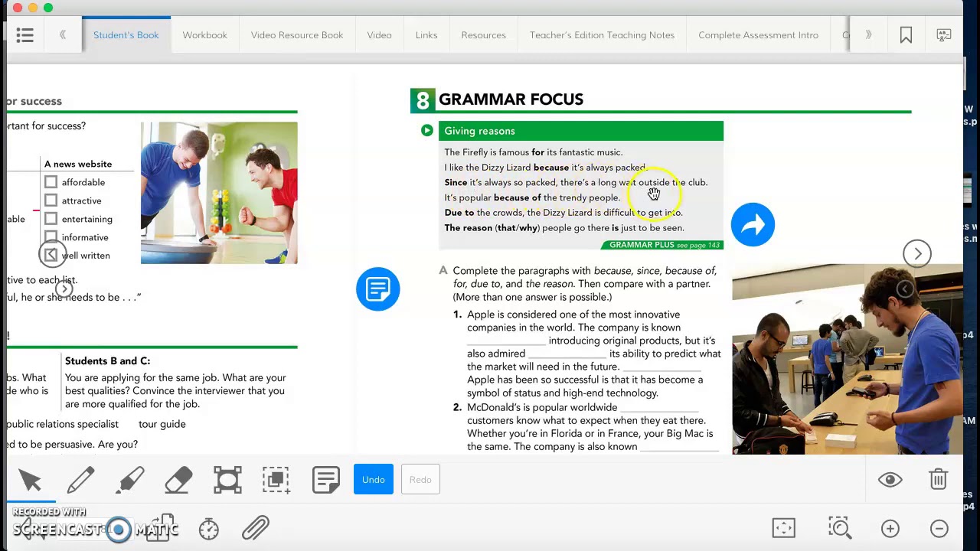
Task: Click the Redo button
Action: click(x=420, y=480)
